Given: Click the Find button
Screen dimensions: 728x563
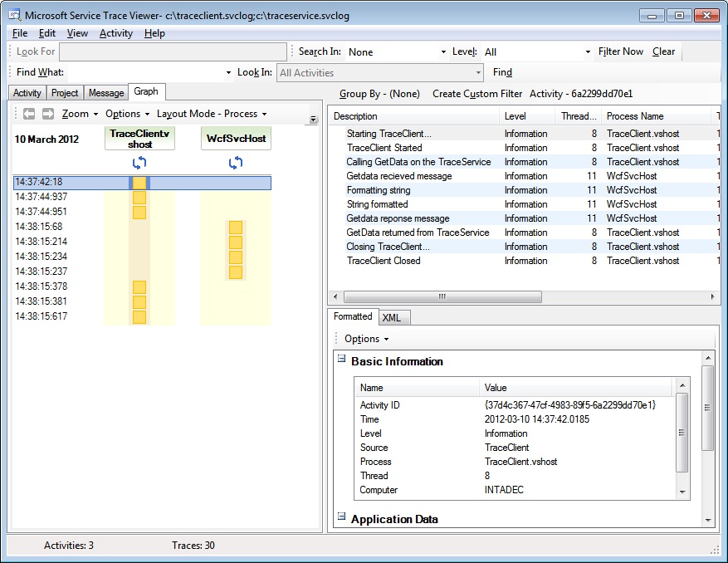Looking at the screenshot, I should 502,72.
